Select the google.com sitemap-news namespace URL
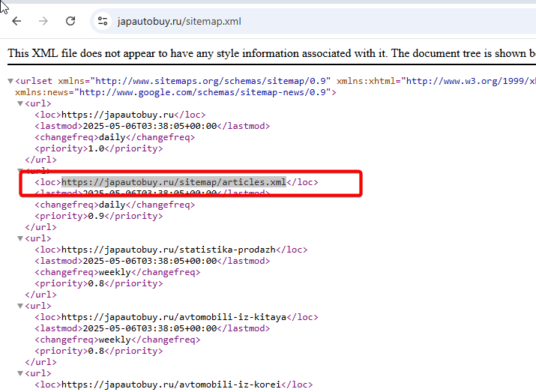The width and height of the screenshot is (536, 392). point(202,92)
